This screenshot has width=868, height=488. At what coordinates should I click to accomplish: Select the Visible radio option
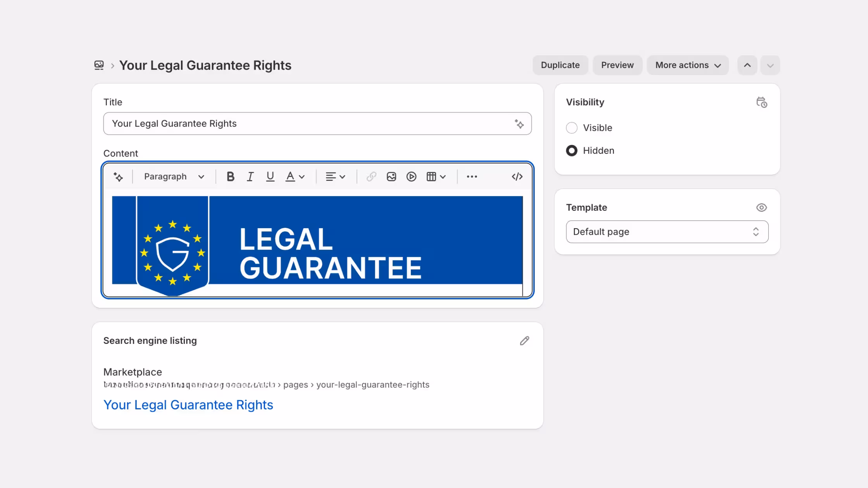pos(572,128)
